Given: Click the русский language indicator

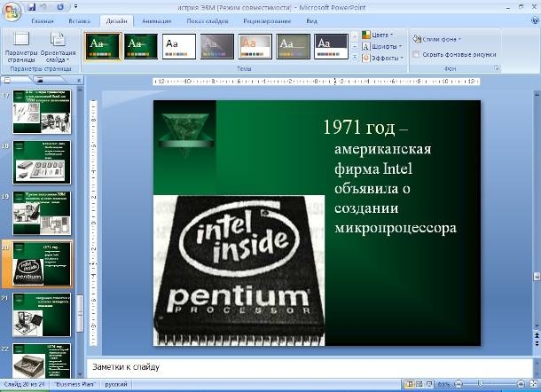Looking at the screenshot, I should tap(116, 384).
